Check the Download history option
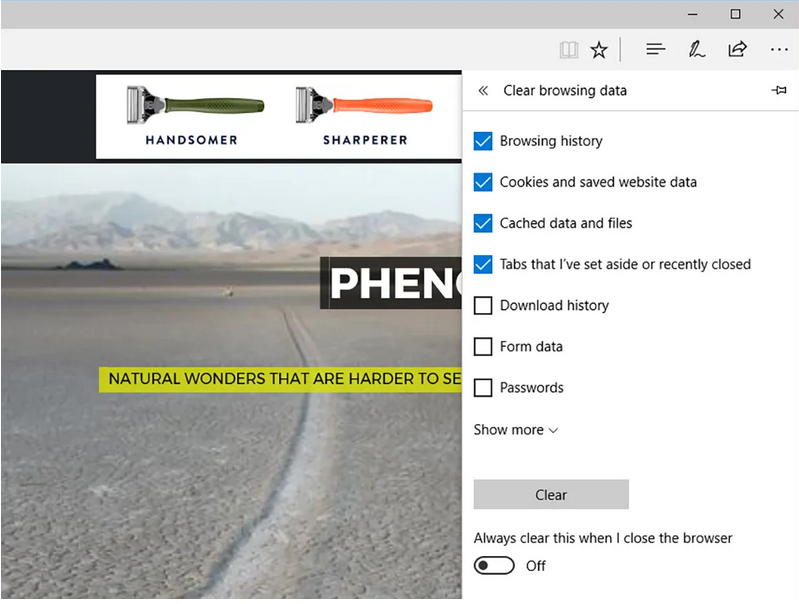 point(483,306)
